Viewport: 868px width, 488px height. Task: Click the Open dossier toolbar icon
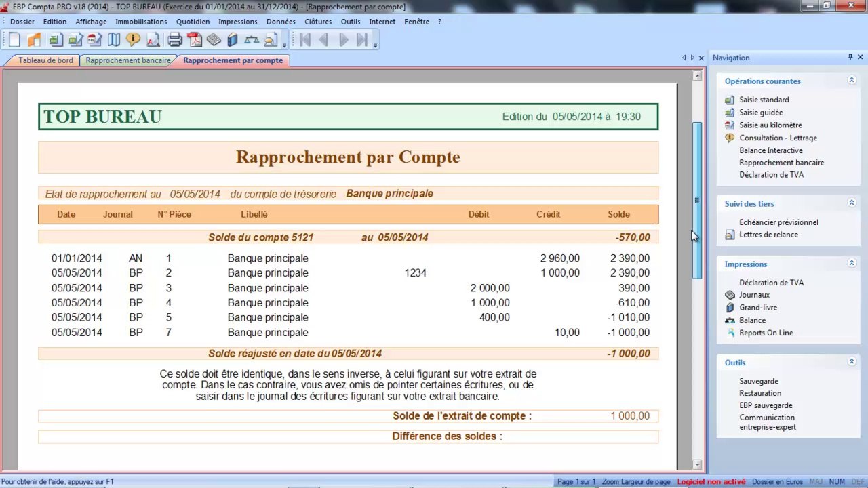[x=34, y=40]
